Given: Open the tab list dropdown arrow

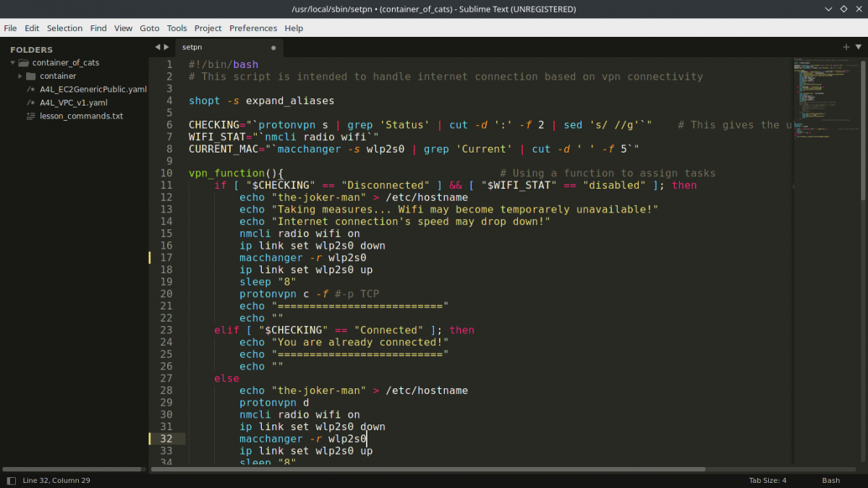Looking at the screenshot, I should [x=858, y=46].
